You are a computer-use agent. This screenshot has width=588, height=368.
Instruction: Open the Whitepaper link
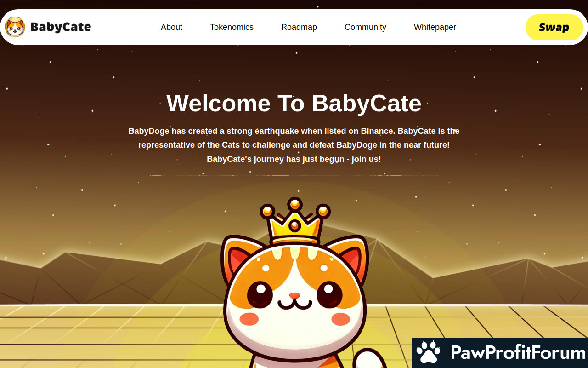pos(435,27)
